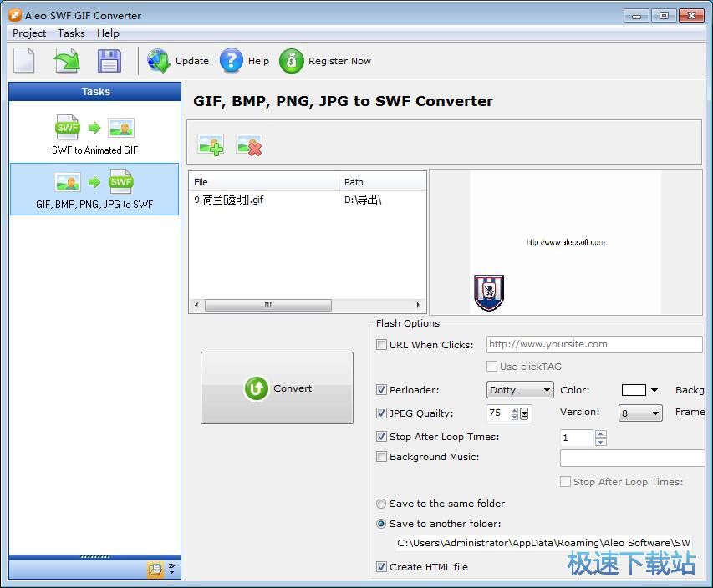Enable URL When Clicks checkbox
This screenshot has width=713, height=588.
pyautogui.click(x=381, y=344)
